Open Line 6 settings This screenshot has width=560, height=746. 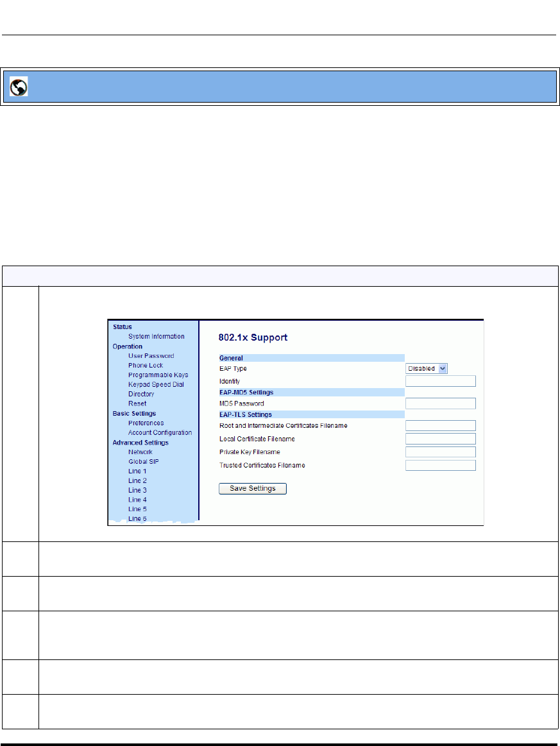click(137, 518)
